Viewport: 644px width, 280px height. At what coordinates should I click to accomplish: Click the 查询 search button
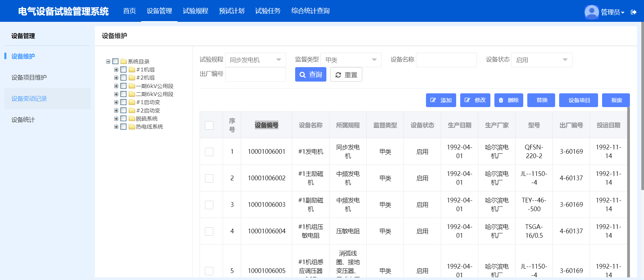[x=311, y=75]
